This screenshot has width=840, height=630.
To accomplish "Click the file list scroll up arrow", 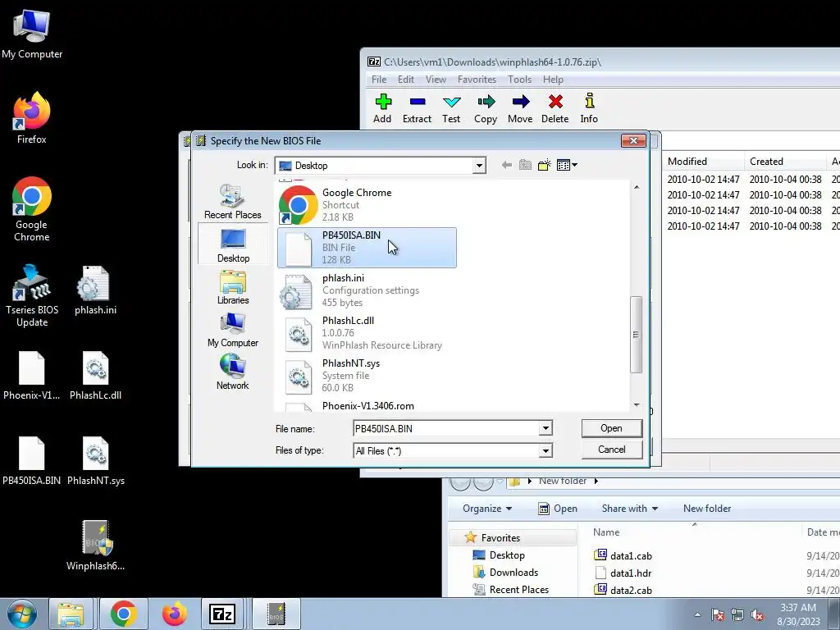I will tap(637, 187).
